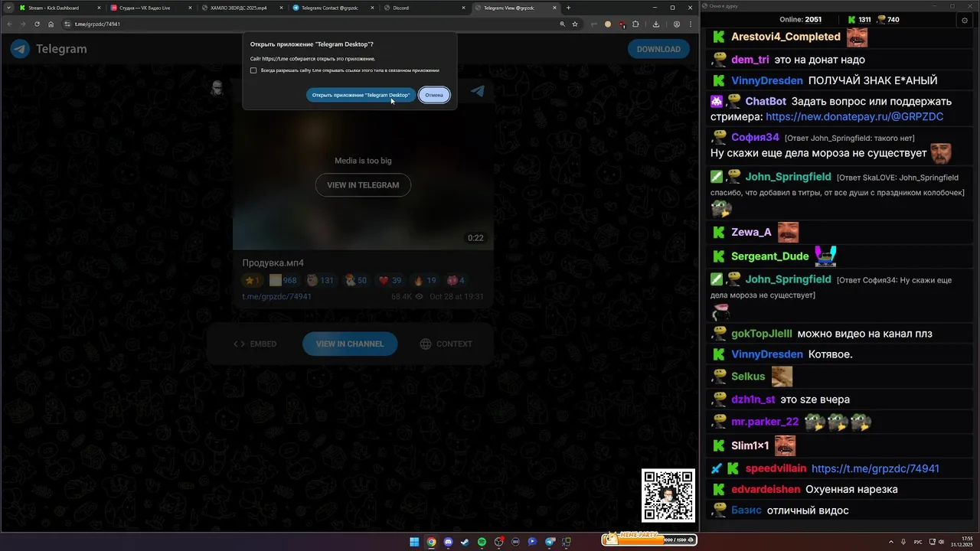The height and width of the screenshot is (551, 980).
Task: Open the t.me/grpzdc/74941 link in the post
Action: (277, 296)
